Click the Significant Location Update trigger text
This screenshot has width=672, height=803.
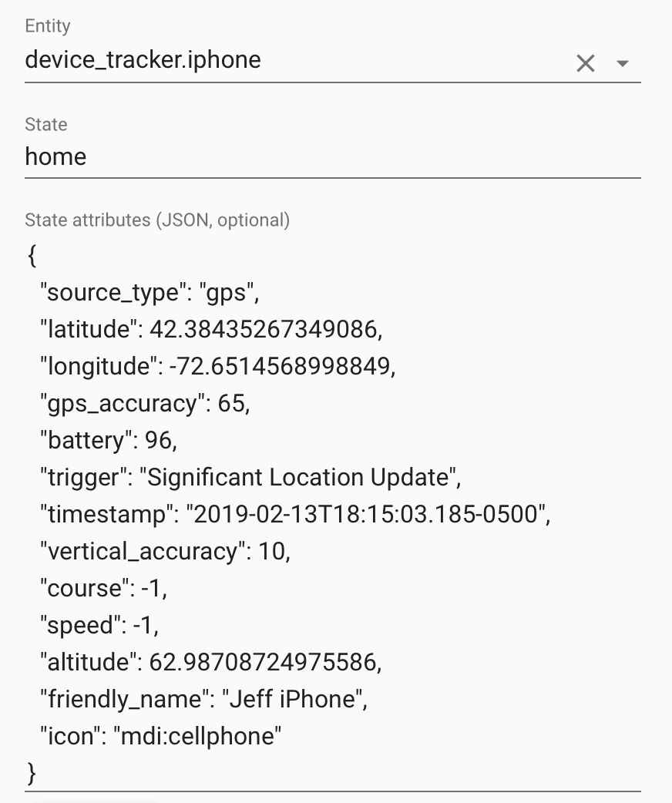tap(297, 478)
